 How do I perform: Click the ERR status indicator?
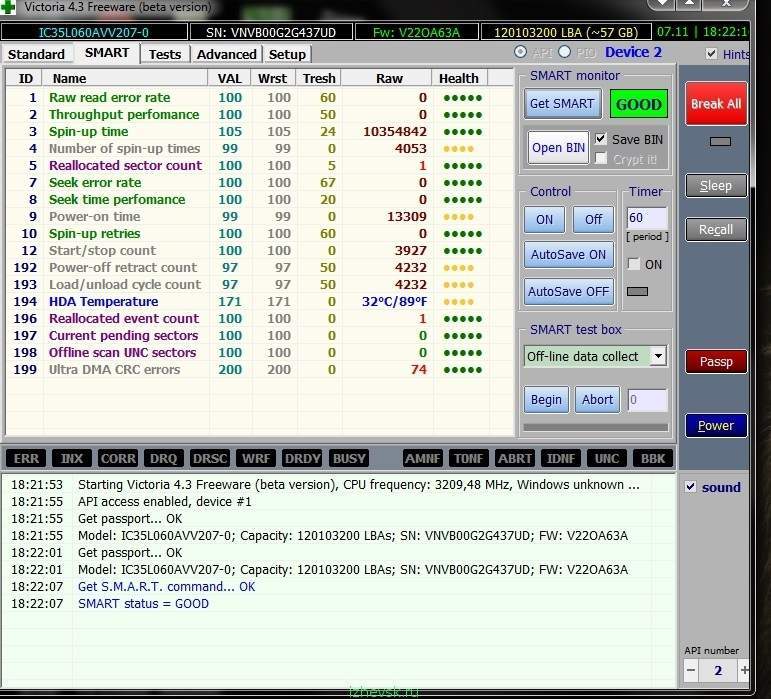(27, 458)
